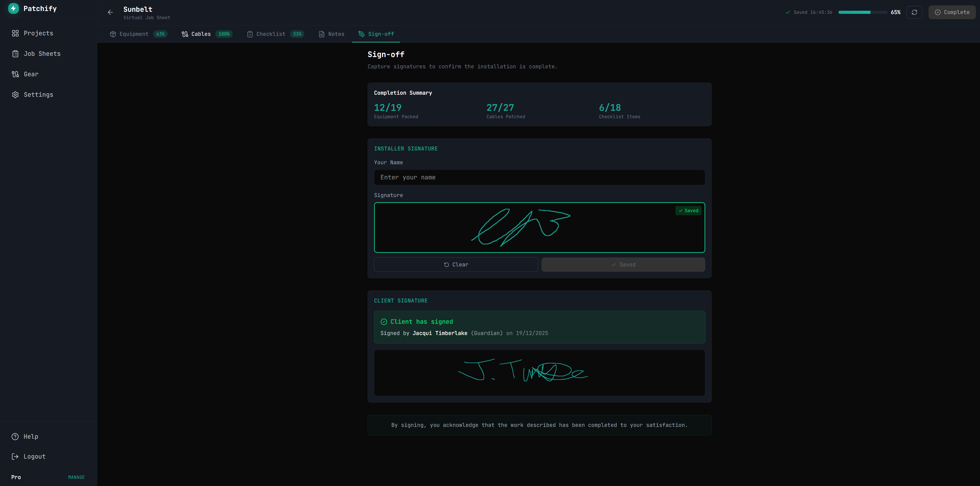980x486 pixels.
Task: Click the 65% progress bar in the header
Action: 862,12
